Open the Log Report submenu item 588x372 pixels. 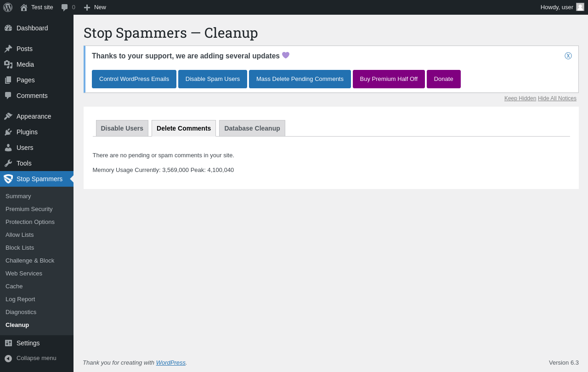[x=20, y=299]
